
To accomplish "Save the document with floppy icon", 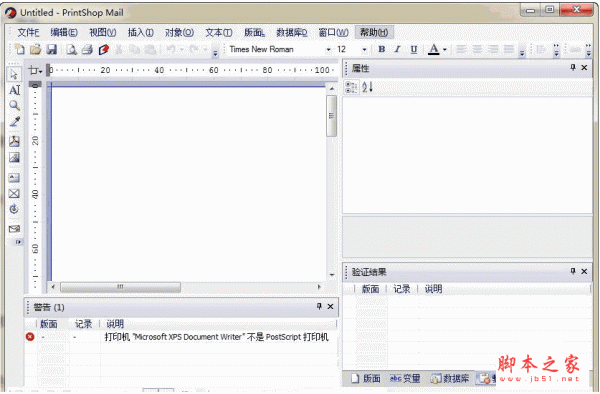I will point(52,49).
